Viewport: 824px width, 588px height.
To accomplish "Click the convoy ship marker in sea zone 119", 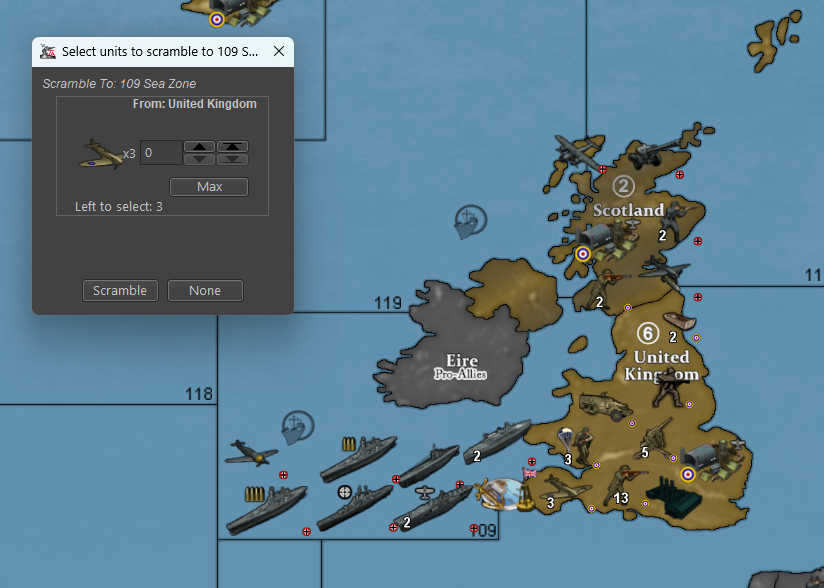I will click(x=469, y=220).
